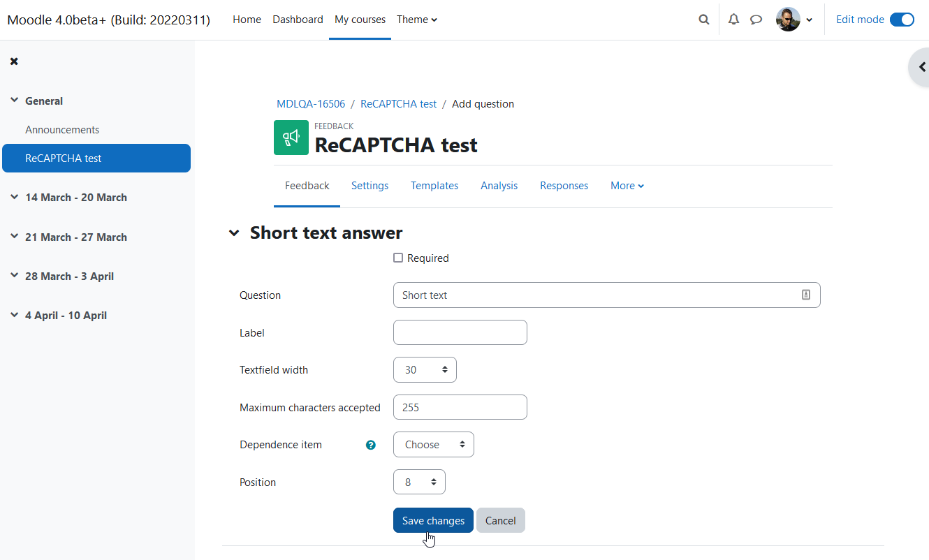Open Dependence item Choose dropdown
This screenshot has height=560, width=929.
[x=433, y=444]
